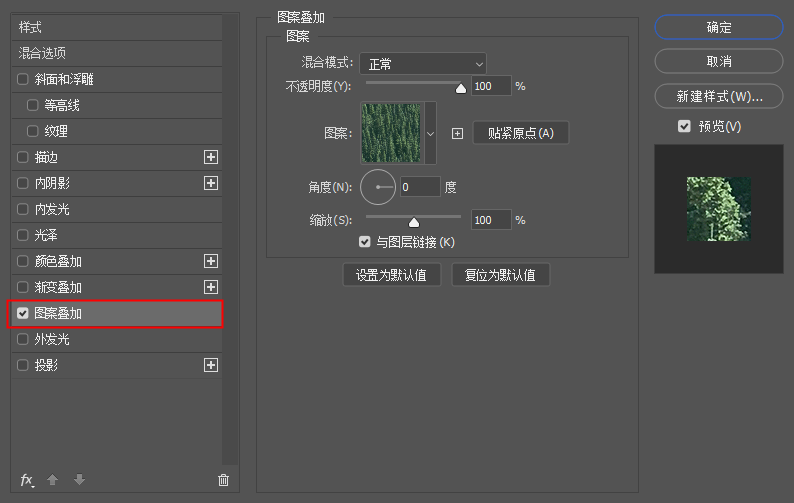Screen dimensions: 794x503
Task: Open 内发光 settings row
Action: point(117,209)
